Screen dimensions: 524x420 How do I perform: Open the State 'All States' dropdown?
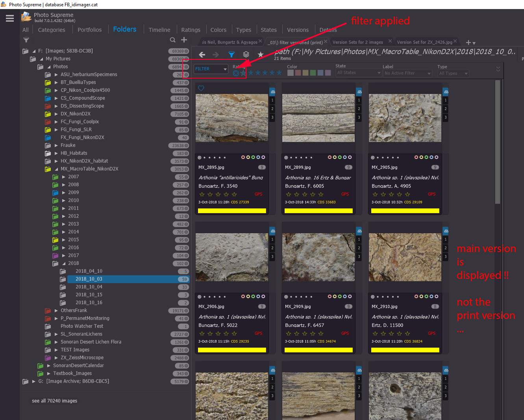[x=359, y=73]
